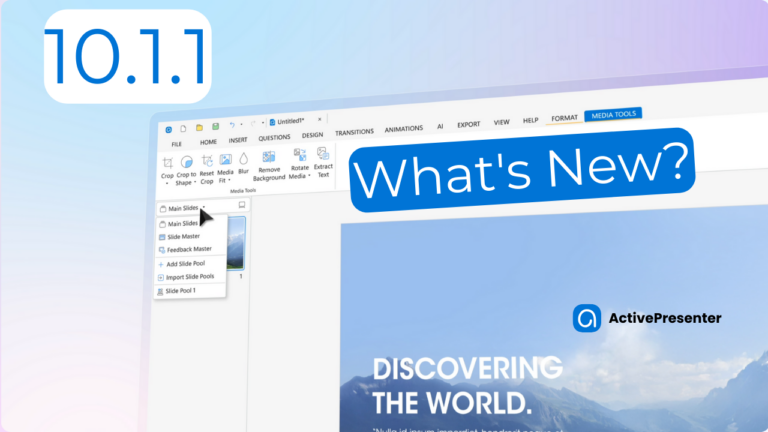Apply the Blur tool

point(243,163)
